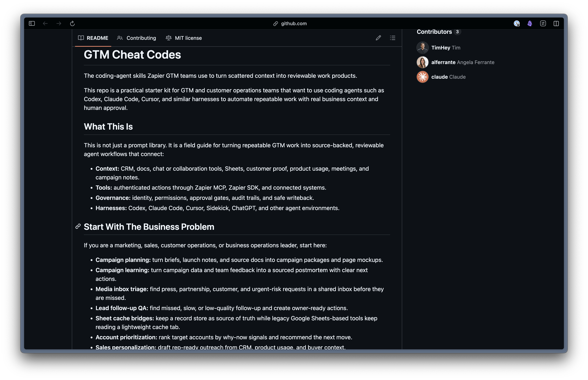
Task: Click the Campaign learning: bullet label
Action: pyautogui.click(x=122, y=270)
